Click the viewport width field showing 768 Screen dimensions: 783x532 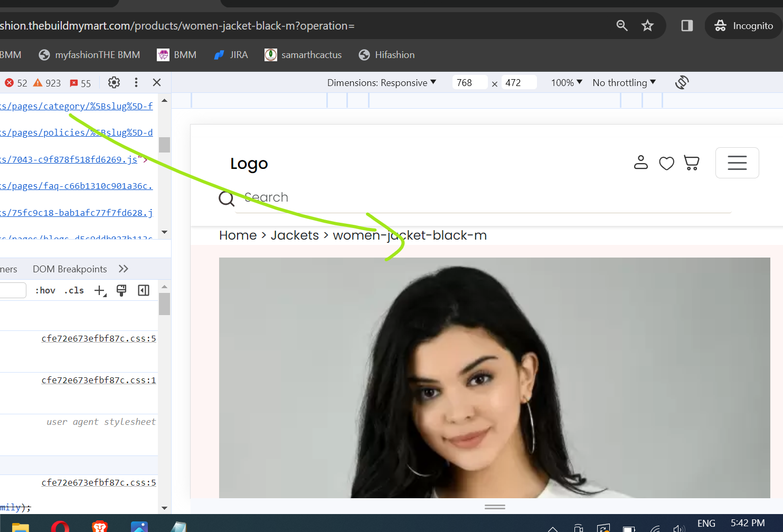coord(470,82)
